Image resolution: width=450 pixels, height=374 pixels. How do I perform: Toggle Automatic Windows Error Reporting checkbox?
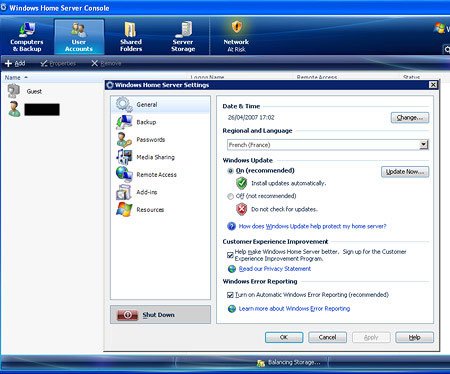tap(230, 295)
